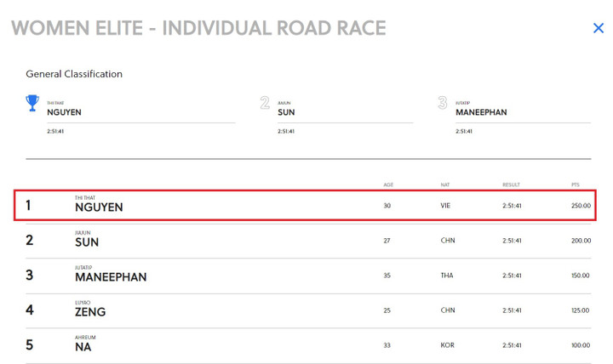Open rider ZENG in fourth row

90,311
